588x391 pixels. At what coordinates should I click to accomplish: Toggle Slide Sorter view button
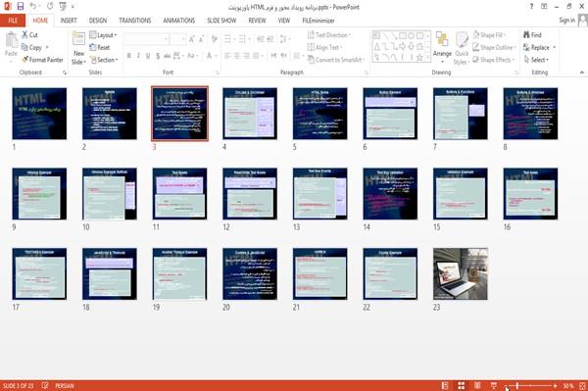[462, 385]
